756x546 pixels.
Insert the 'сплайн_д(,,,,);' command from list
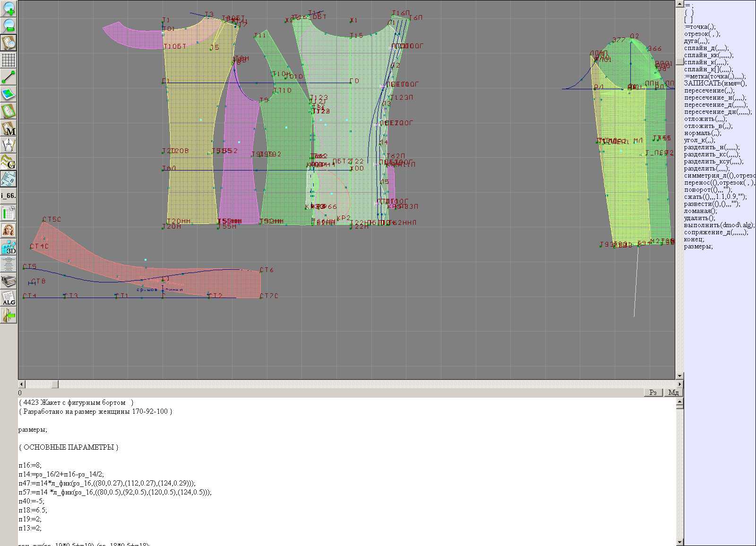706,48
